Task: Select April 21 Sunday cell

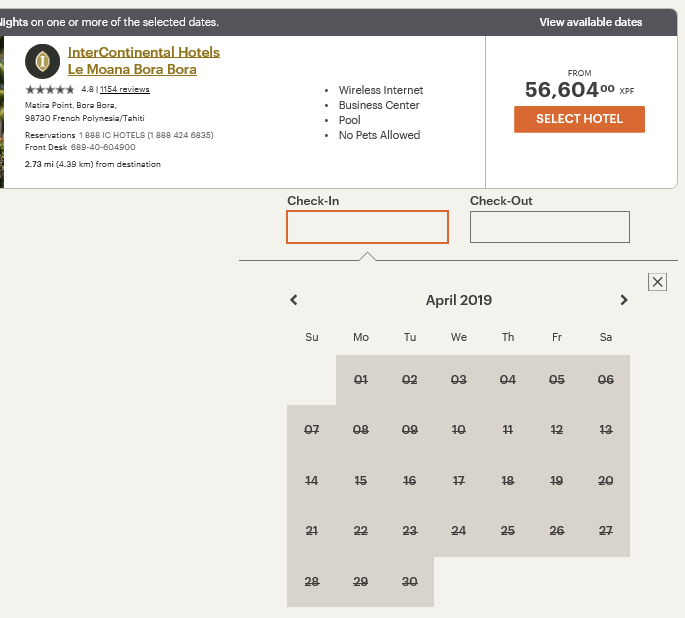Action: pos(312,531)
